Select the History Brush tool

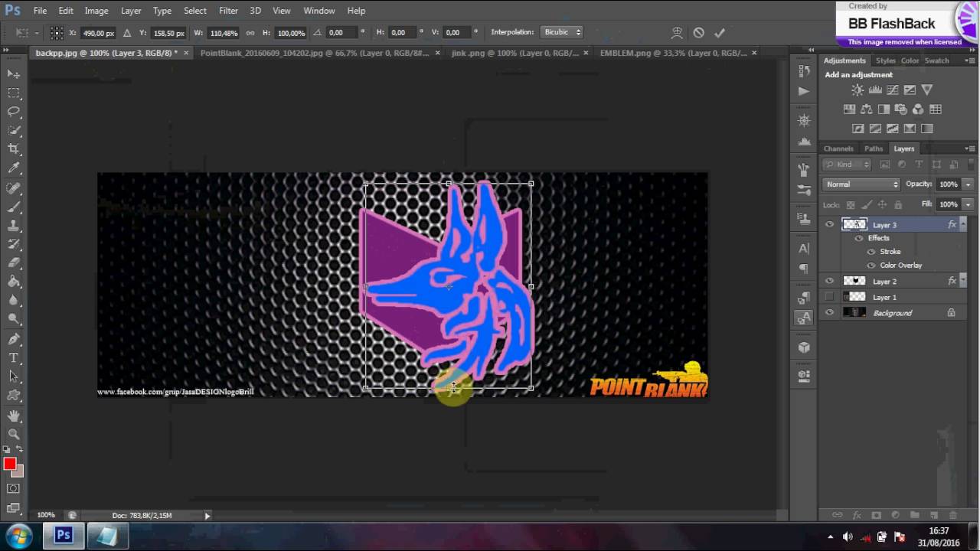click(x=14, y=245)
